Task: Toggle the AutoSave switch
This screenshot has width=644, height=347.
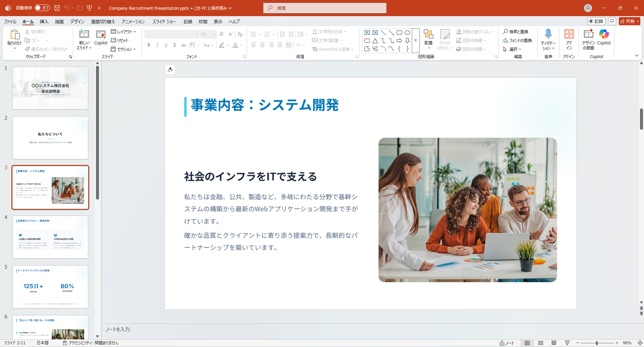Action: point(42,8)
